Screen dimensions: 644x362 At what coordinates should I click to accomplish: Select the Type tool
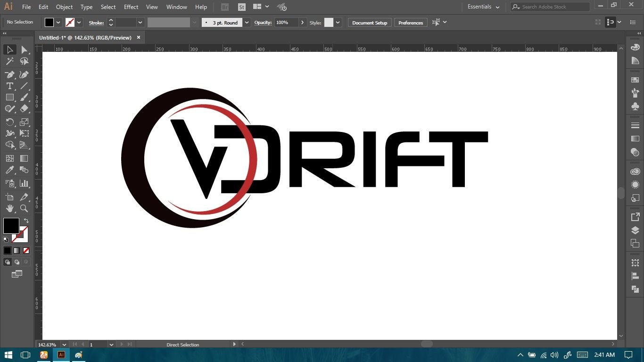tap(9, 86)
